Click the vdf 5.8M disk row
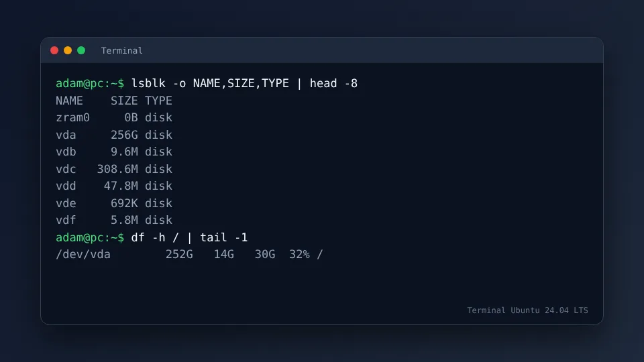 point(114,220)
